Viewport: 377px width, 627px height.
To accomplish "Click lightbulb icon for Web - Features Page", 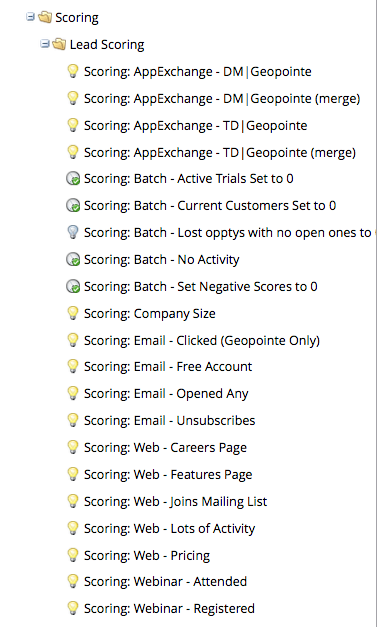I will (73, 474).
